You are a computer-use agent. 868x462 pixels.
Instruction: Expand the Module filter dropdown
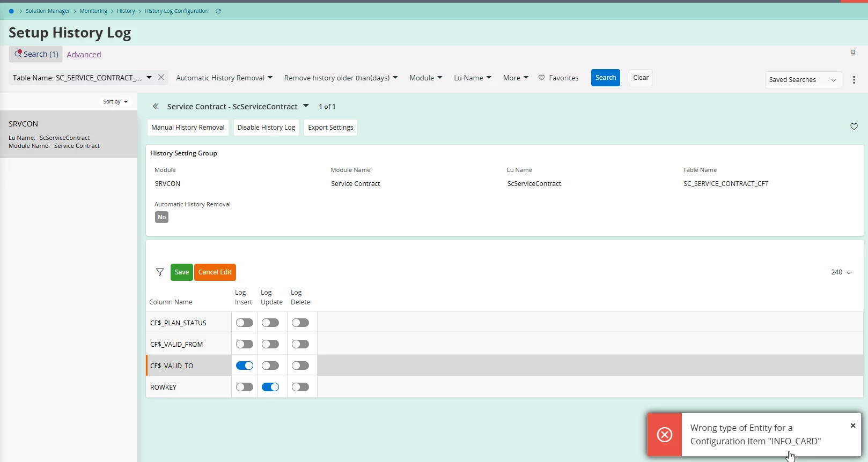(426, 78)
